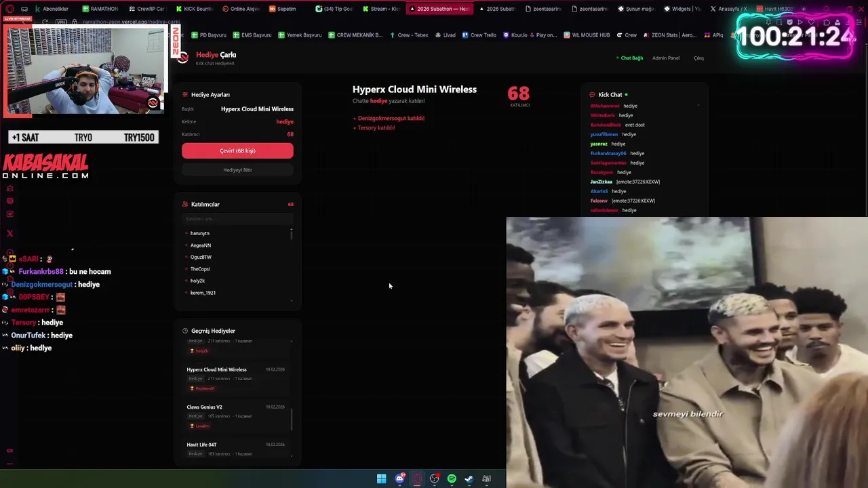Open the Crew Trello bookmark
This screenshot has height=488, width=868.
pos(479,35)
